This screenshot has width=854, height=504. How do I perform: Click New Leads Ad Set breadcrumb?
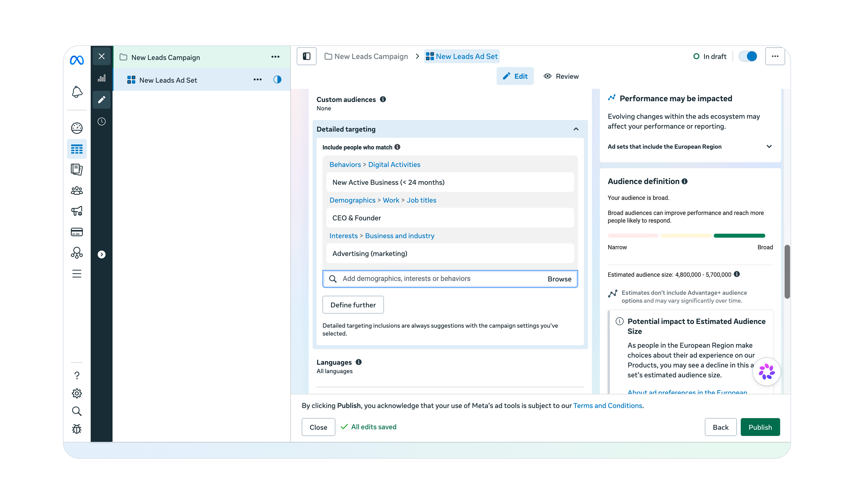[x=462, y=56]
